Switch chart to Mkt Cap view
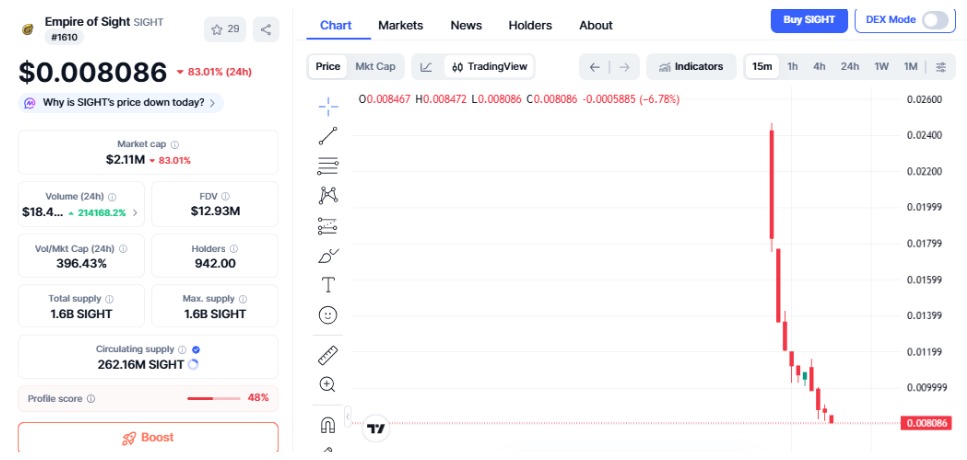The width and height of the screenshot is (967, 460). click(375, 67)
